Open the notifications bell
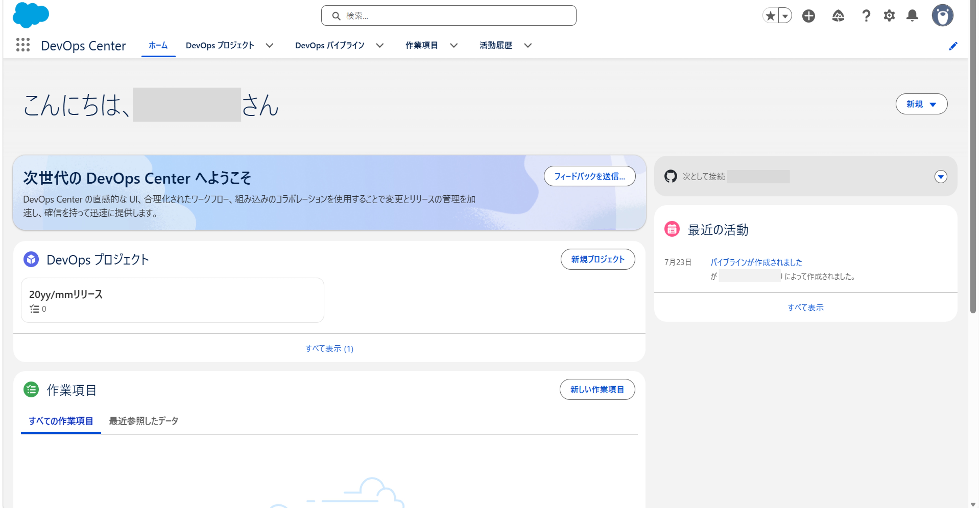 click(912, 16)
